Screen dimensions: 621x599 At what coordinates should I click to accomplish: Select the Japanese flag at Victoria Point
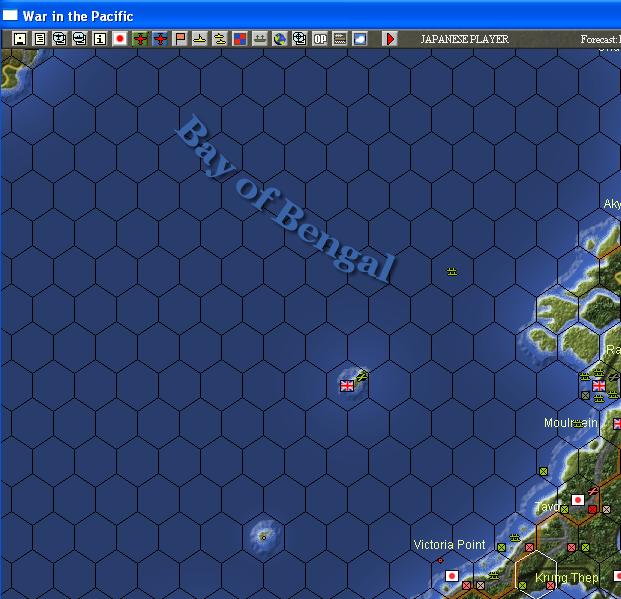coord(452,576)
